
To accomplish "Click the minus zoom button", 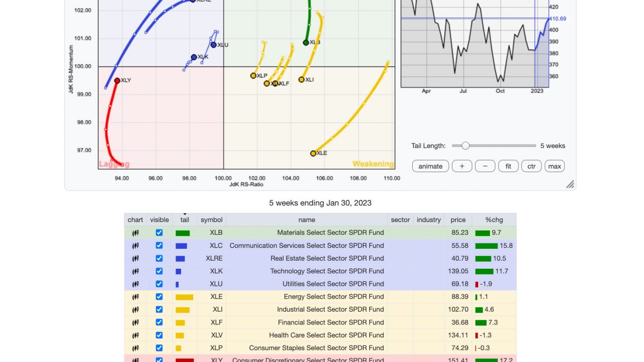I will pyautogui.click(x=485, y=166).
